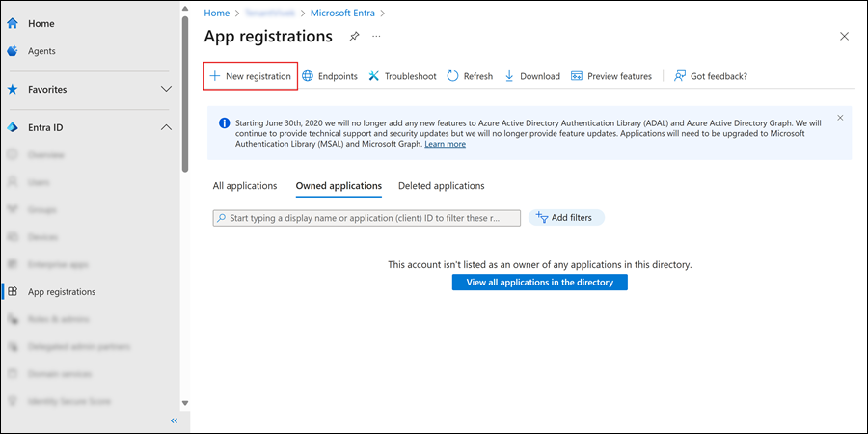Click the Add filters button
The width and height of the screenshot is (868, 434).
click(x=566, y=218)
